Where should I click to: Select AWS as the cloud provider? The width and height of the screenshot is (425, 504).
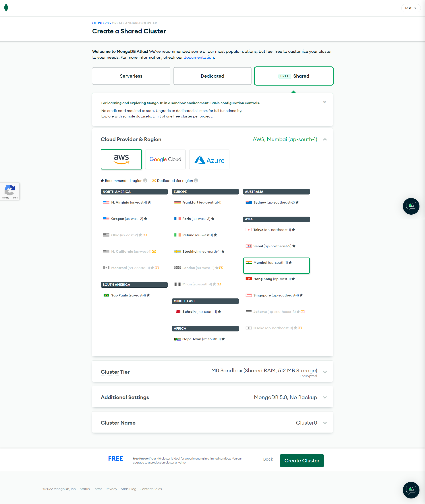coord(121,159)
